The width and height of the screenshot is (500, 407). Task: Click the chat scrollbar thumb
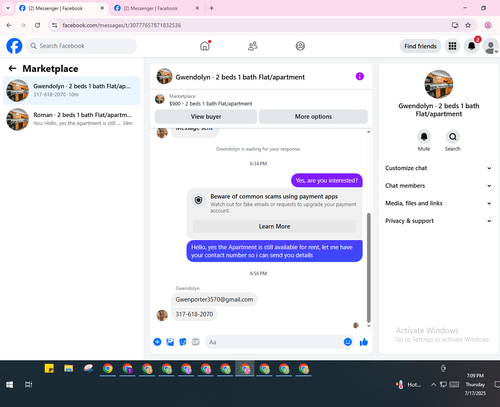369,268
